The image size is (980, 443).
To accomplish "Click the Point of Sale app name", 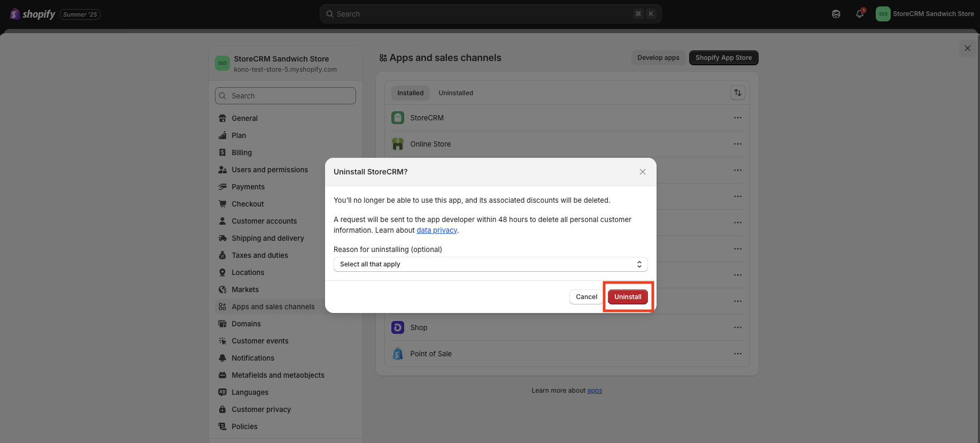I will [x=431, y=354].
